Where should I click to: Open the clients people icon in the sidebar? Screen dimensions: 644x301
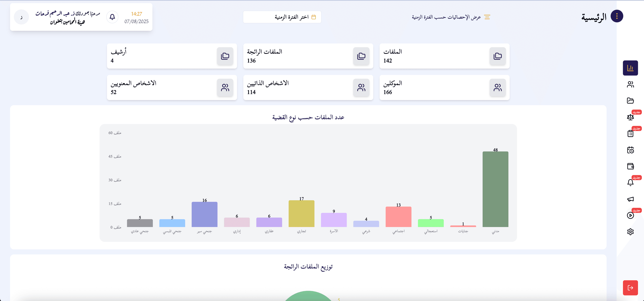631,84
